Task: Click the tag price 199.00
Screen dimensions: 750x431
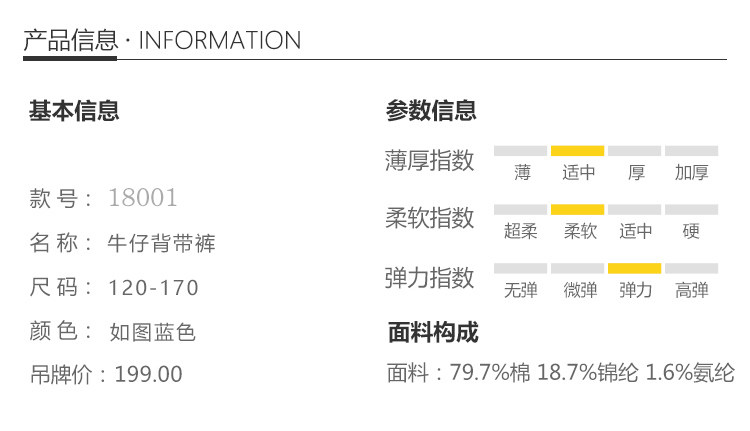Action: pyautogui.click(x=149, y=375)
